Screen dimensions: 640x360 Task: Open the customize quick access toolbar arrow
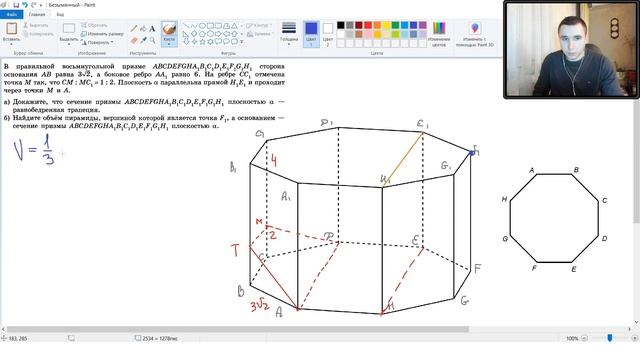coord(40,5)
